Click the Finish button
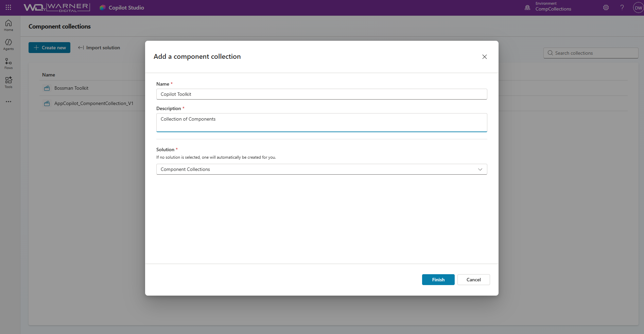This screenshot has width=644, height=334. pyautogui.click(x=438, y=280)
